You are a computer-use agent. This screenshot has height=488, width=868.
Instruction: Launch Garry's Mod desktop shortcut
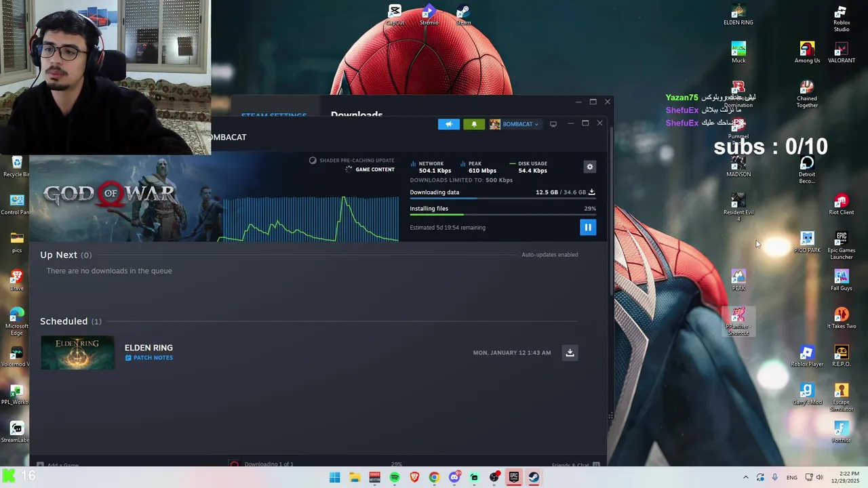807,394
